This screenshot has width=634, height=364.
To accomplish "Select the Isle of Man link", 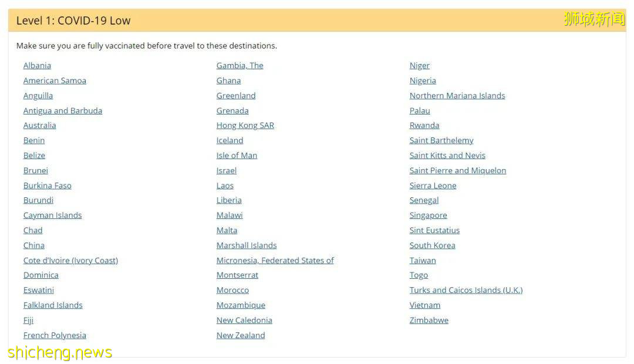I will point(237,155).
